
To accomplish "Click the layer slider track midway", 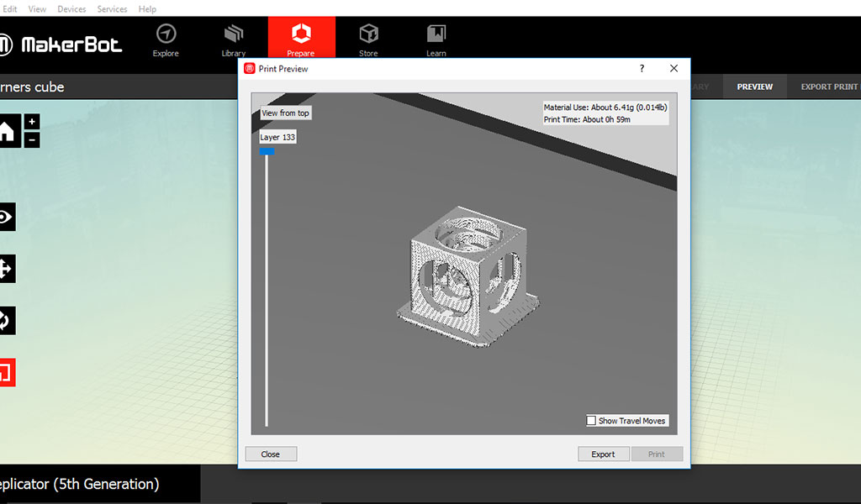I will pos(267,289).
